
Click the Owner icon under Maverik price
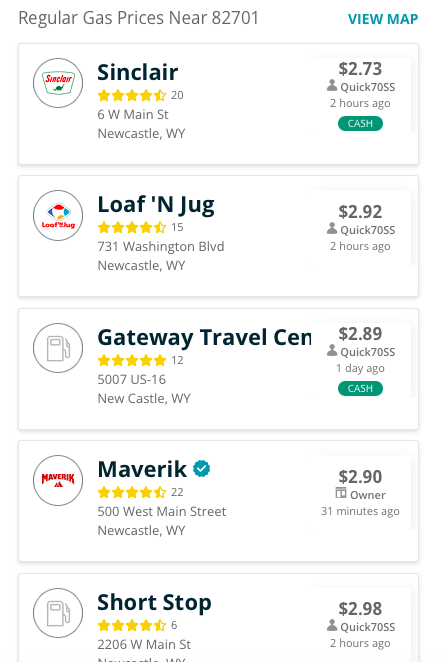tap(341, 493)
